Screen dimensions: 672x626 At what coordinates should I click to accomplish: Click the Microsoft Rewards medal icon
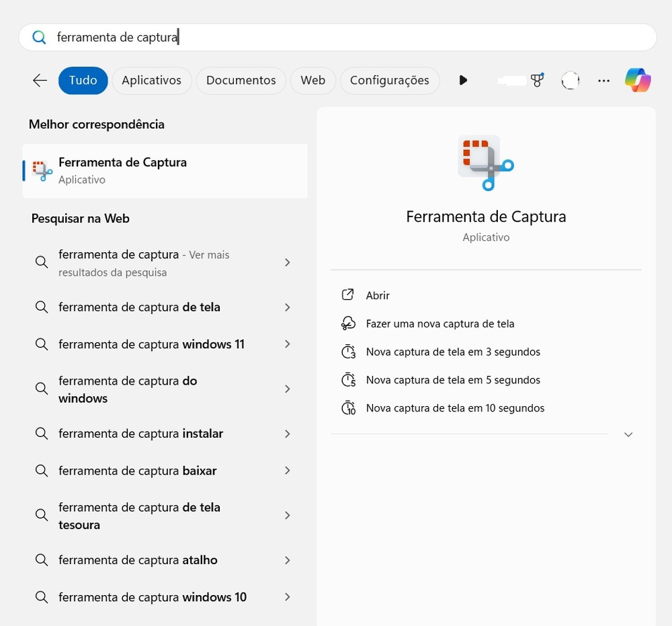click(x=537, y=79)
